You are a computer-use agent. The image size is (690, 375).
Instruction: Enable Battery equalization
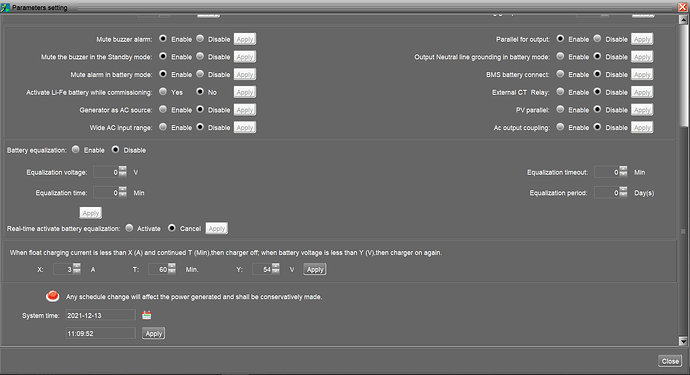[76, 150]
